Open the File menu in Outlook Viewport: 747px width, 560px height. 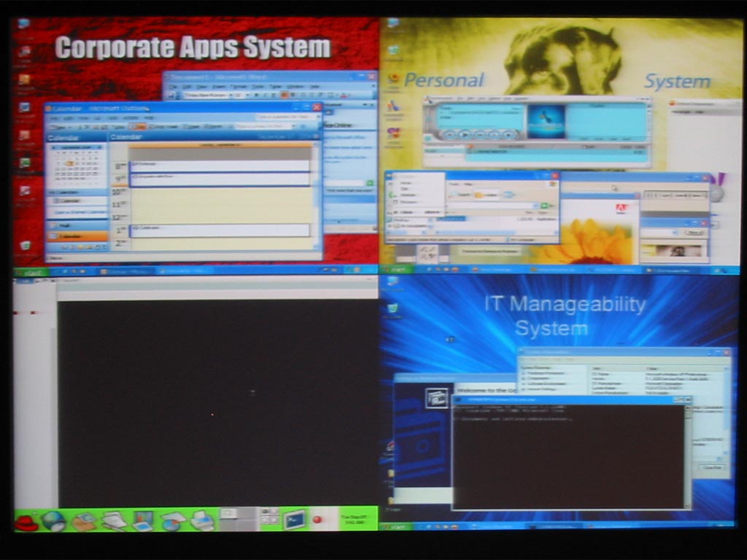[x=55, y=117]
